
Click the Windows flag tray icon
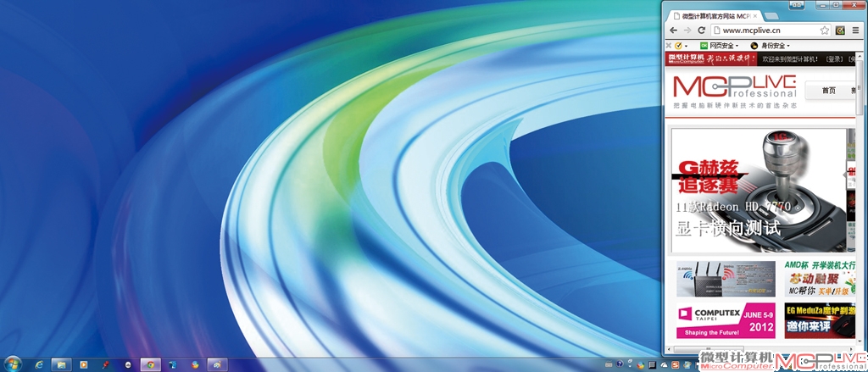(x=687, y=365)
